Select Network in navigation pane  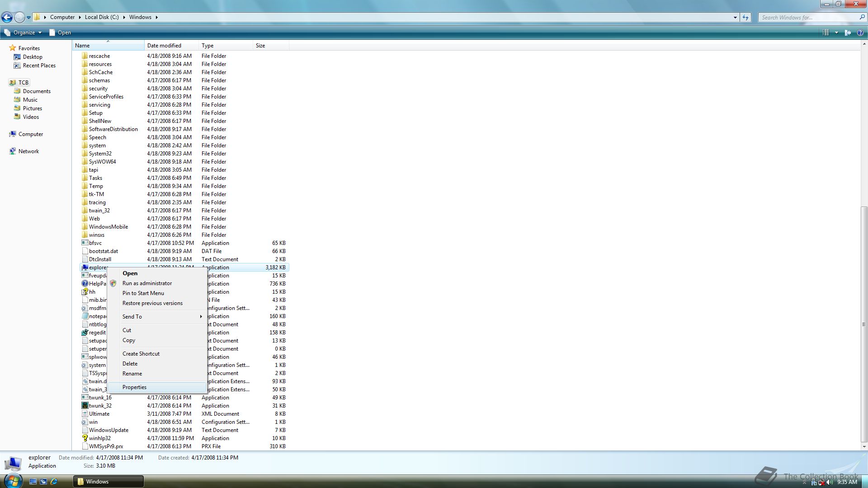24,151
